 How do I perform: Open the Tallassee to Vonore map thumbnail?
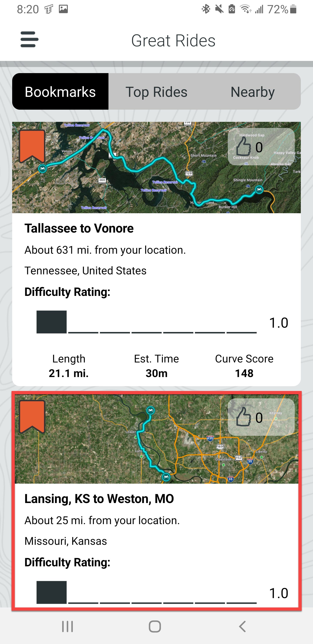pyautogui.click(x=156, y=168)
